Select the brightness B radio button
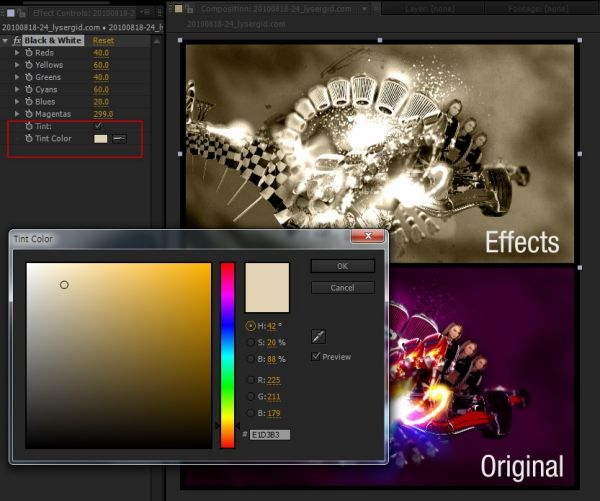Image resolution: width=600 pixels, height=501 pixels. point(250,359)
